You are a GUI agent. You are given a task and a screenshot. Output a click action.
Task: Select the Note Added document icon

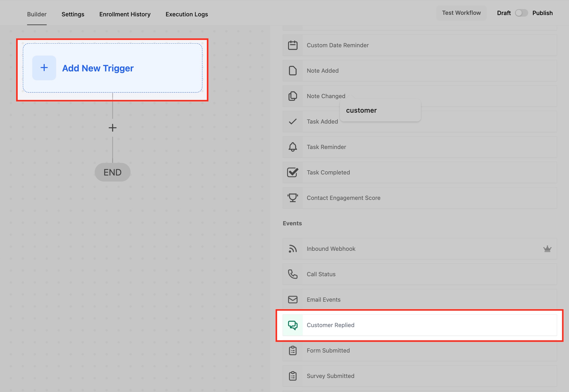coord(293,71)
